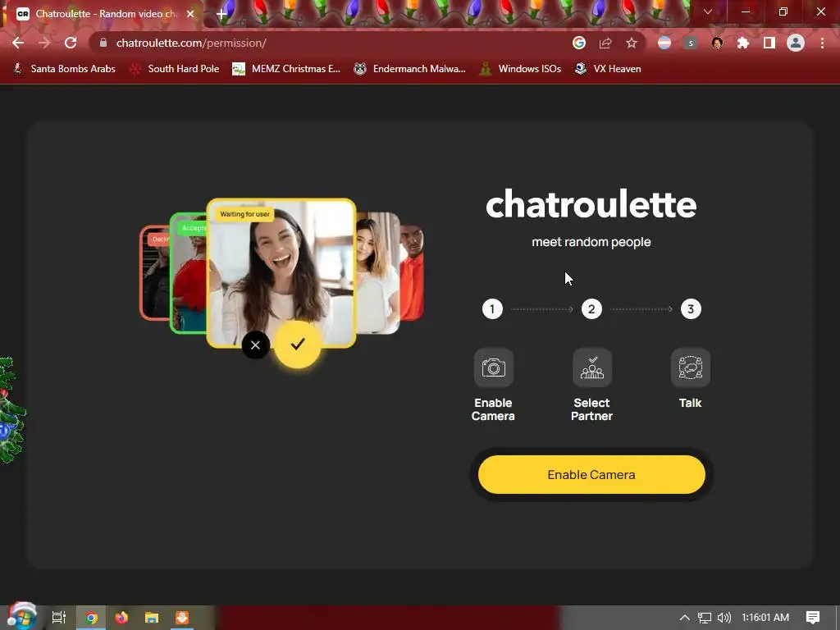Click the step 2 circle
The image size is (840, 630).
pos(591,309)
